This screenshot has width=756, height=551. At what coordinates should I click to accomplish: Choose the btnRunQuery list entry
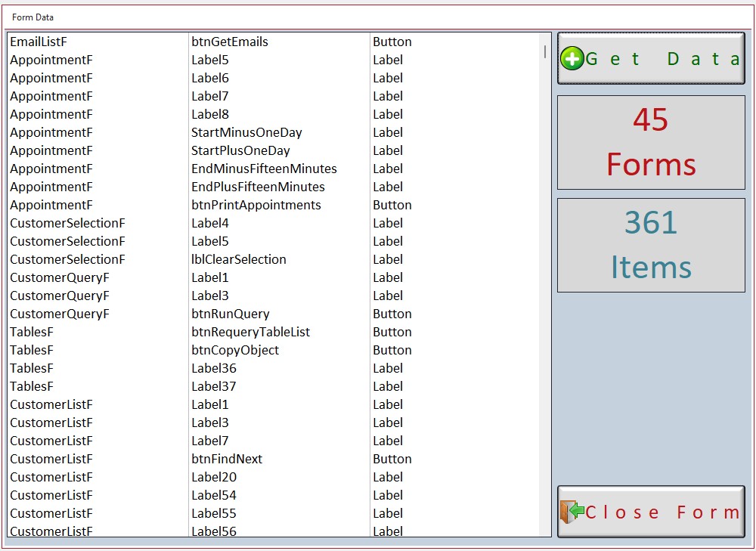[x=230, y=314]
